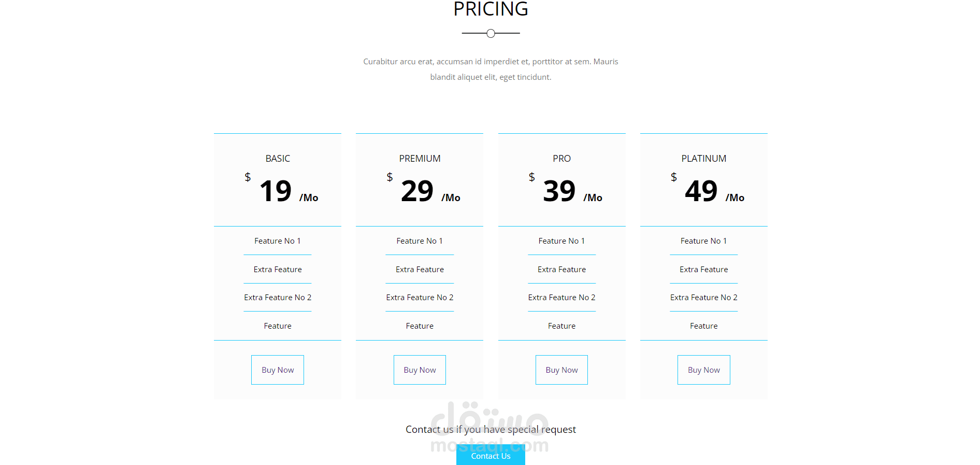Click the 29 per month price
980x465 pixels.
[x=417, y=191]
